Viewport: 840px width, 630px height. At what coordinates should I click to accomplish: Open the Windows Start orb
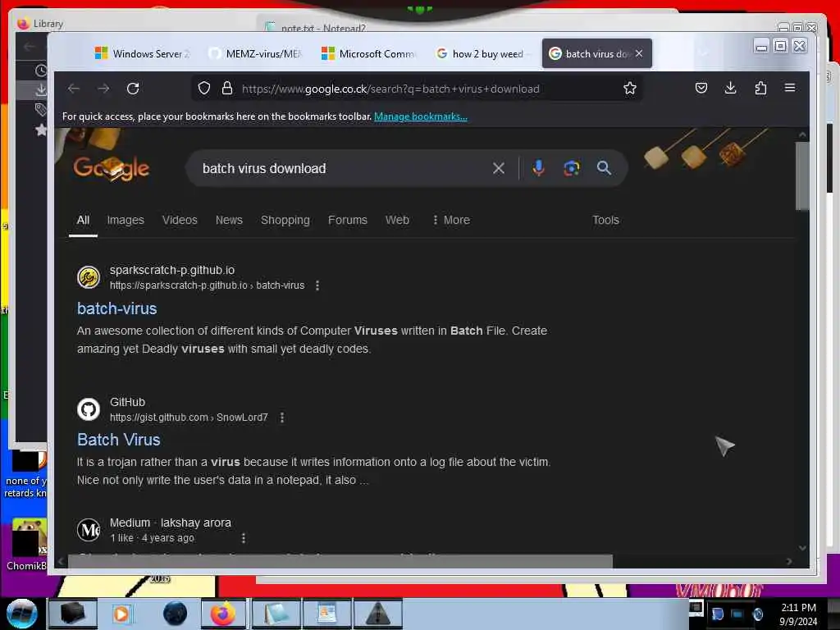pos(21,614)
